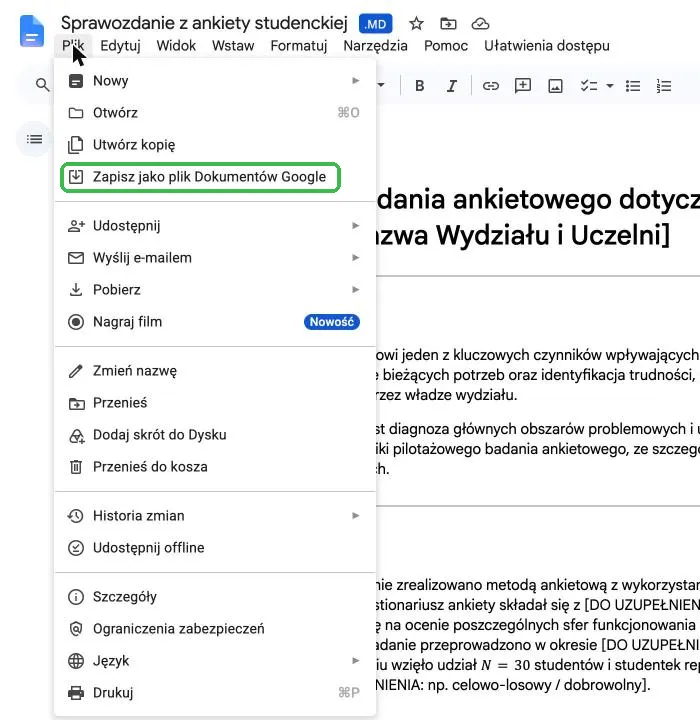The height and width of the screenshot is (720, 700).
Task: Click the printer icon by Drukuj
Action: [76, 692]
